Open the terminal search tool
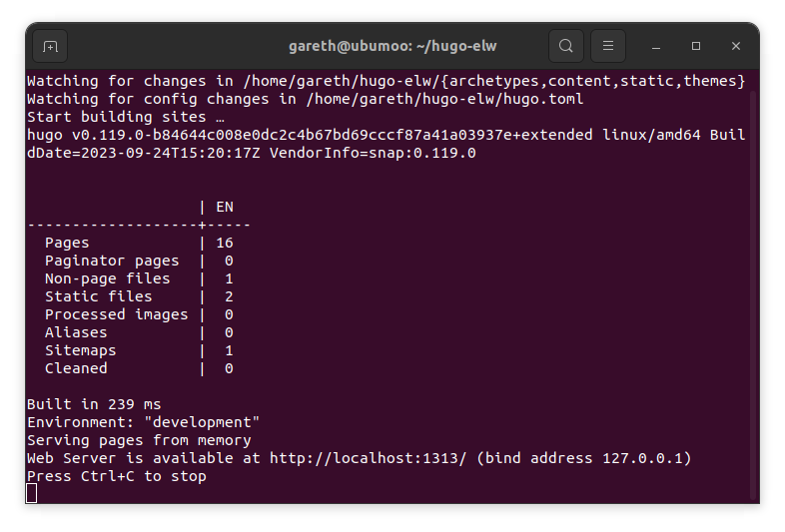 tap(565, 46)
